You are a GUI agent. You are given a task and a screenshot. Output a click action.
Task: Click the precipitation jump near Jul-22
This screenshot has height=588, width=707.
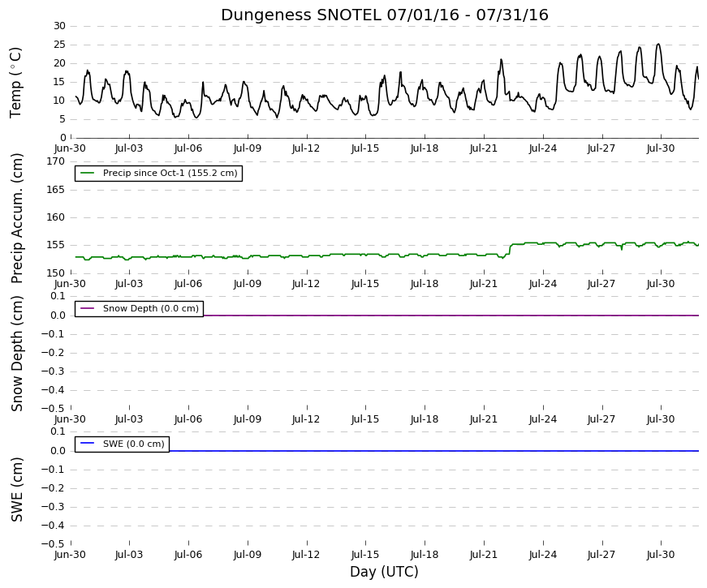click(510, 249)
